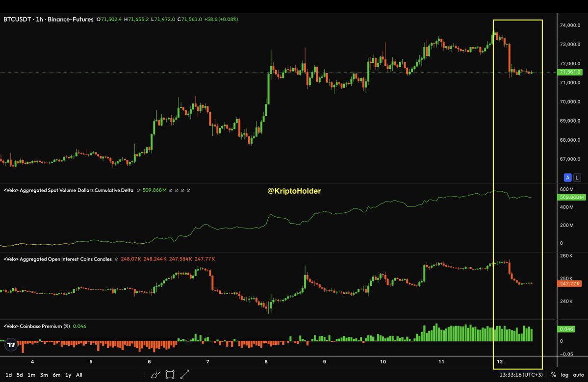Viewport: 588px width, 382px height.
Task: Click the 509.868M value in the delta legend
Action: click(x=154, y=190)
